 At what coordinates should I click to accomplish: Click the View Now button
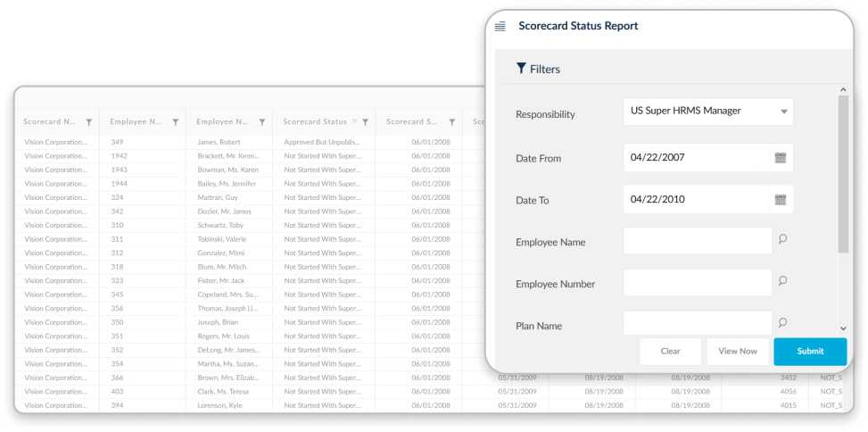pos(738,352)
